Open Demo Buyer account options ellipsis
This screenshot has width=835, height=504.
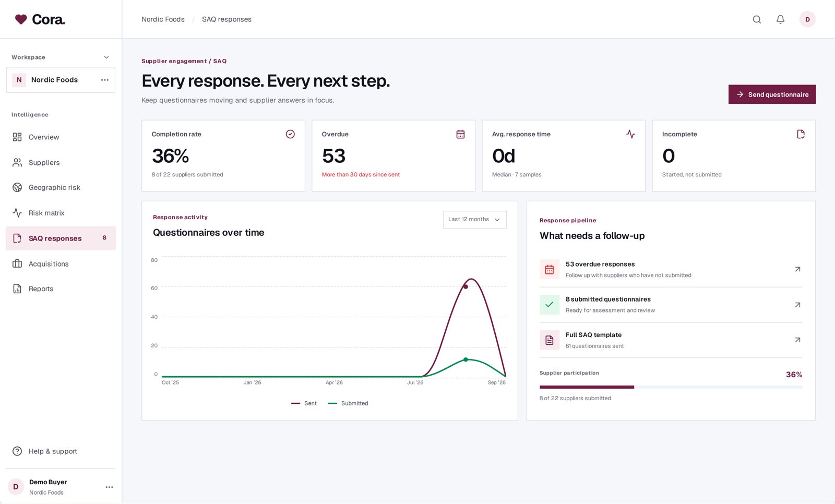tap(109, 487)
